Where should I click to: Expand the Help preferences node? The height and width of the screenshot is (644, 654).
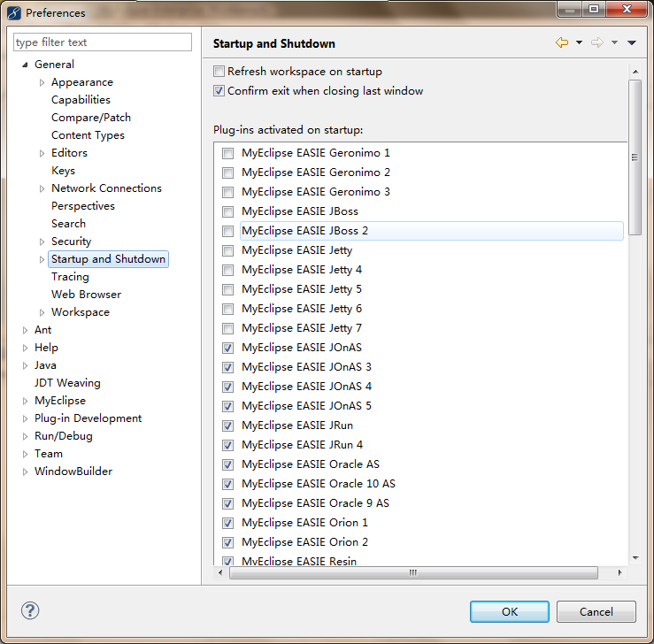pos(25,348)
